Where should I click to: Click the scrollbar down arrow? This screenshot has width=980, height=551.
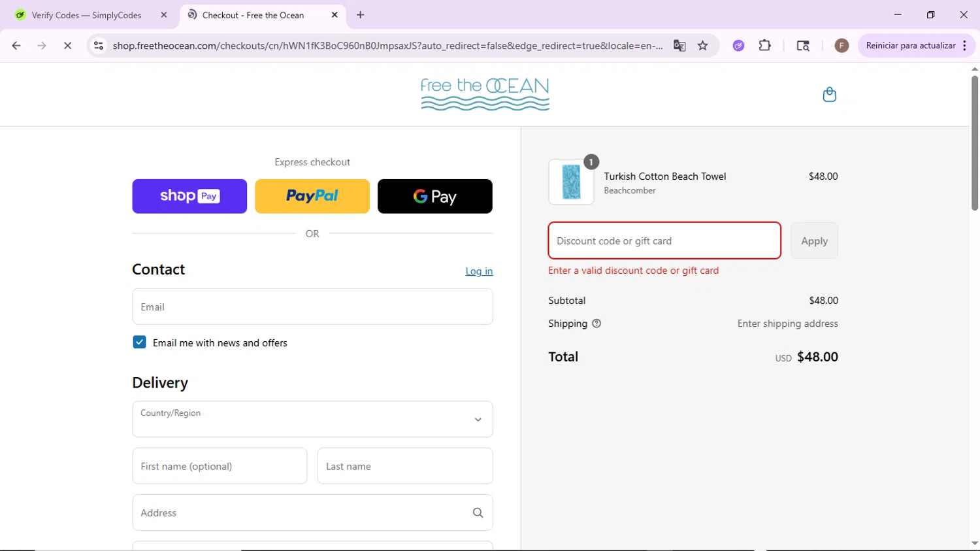tap(975, 544)
